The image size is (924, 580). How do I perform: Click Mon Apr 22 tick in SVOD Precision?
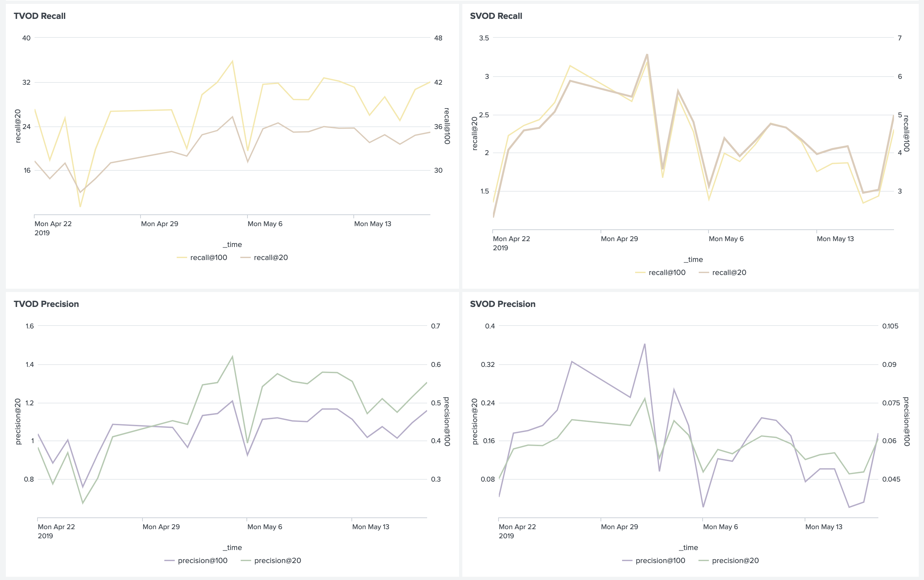point(517,527)
